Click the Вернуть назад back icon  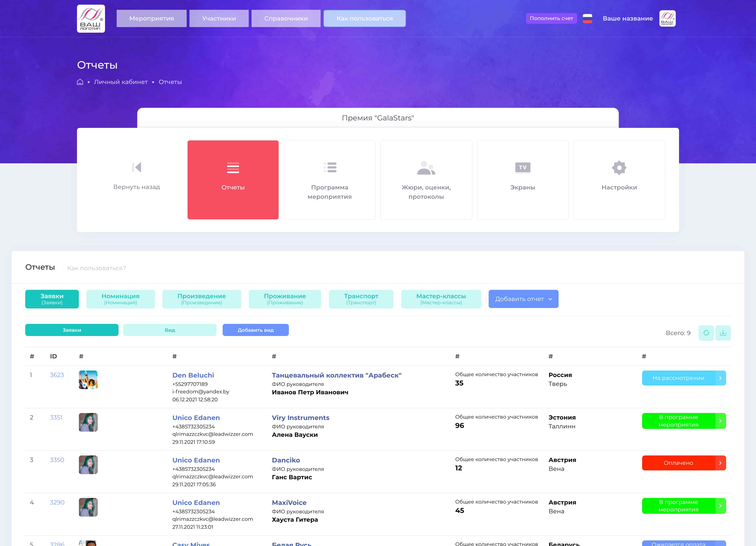point(136,167)
